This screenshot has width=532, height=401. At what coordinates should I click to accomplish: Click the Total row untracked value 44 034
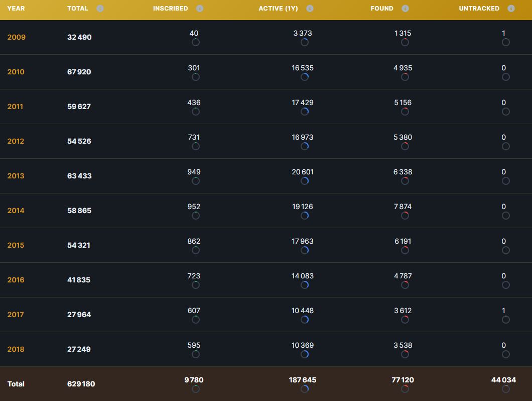point(503,380)
